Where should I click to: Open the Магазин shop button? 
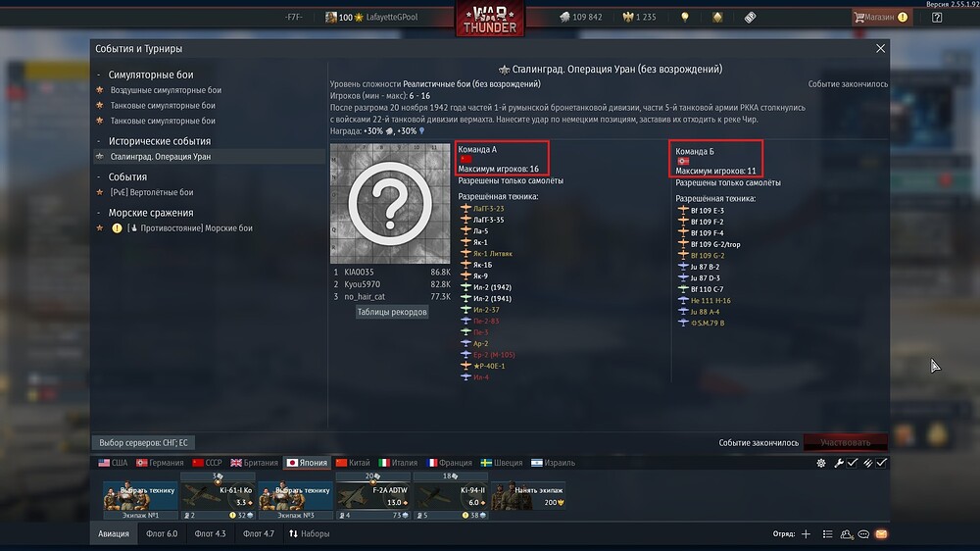pos(881,18)
